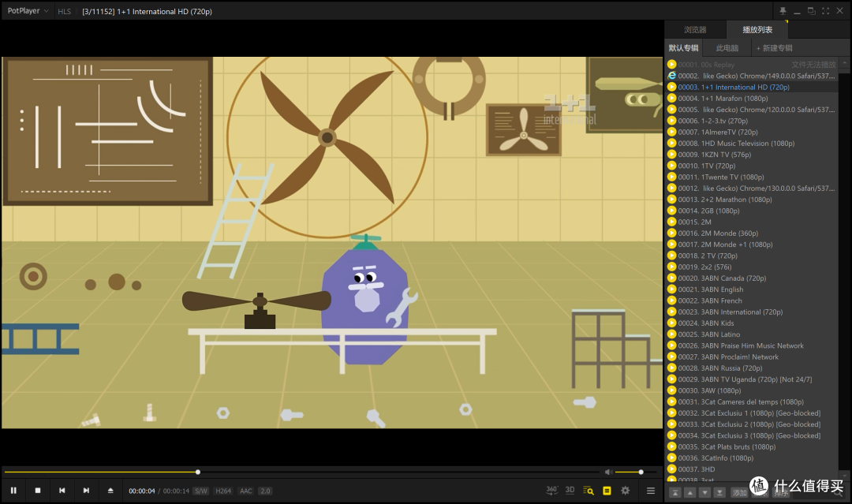Enter fullscreen with the fullscreen icon

click(825, 11)
